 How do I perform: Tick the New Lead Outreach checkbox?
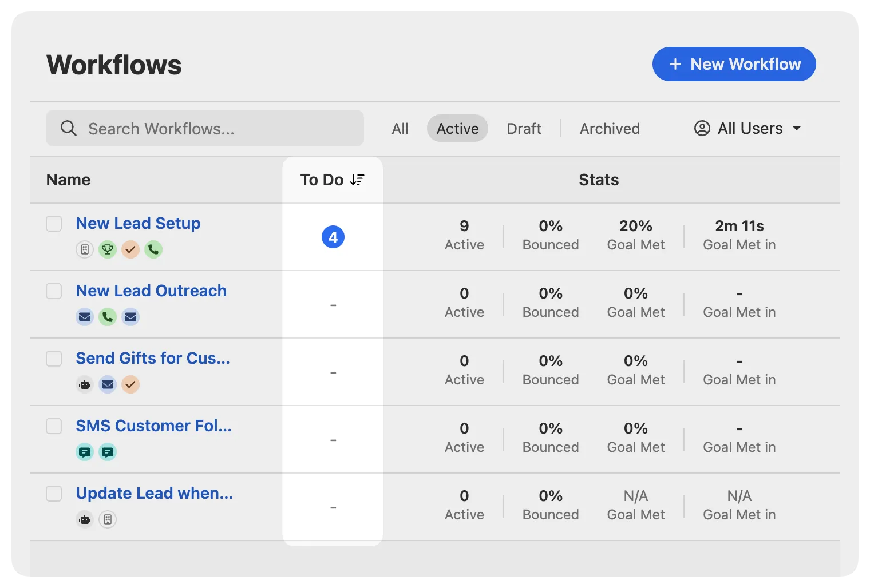pos(54,291)
